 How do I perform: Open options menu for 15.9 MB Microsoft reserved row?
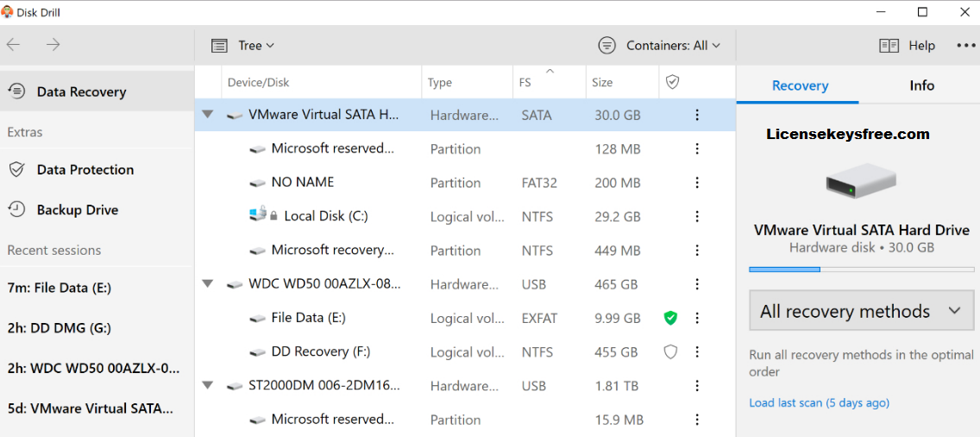[697, 420]
